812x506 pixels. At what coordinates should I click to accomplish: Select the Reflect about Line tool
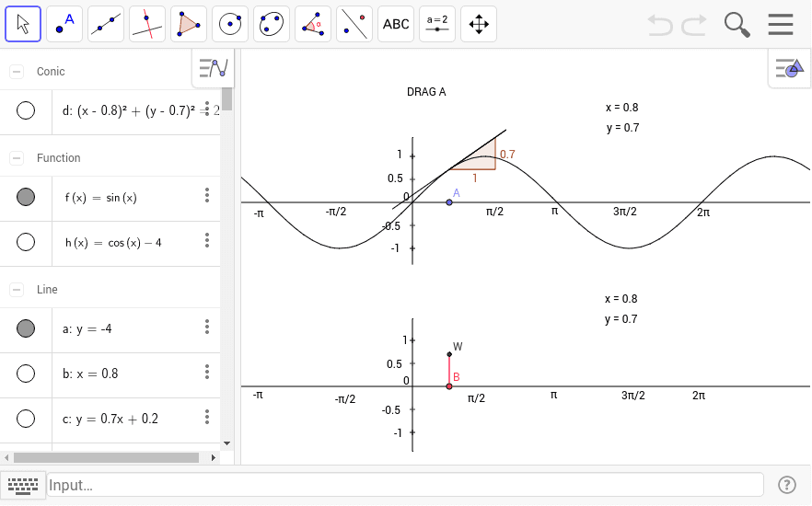(354, 24)
